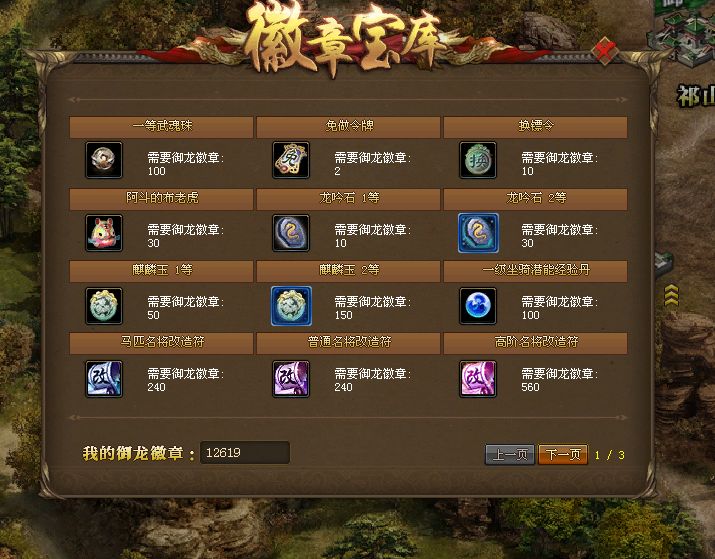Click the pink 高阶名将改造符 icon
This screenshot has width=715, height=559.
pyautogui.click(x=478, y=379)
